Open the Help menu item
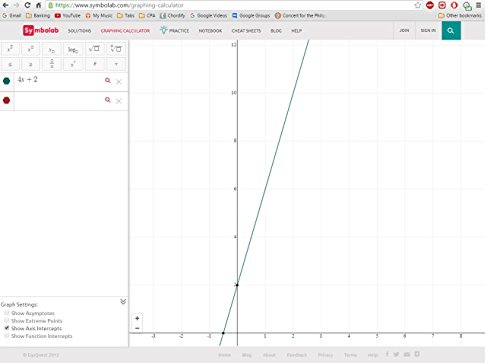Screen dimensions: 500x363 pos(296,31)
